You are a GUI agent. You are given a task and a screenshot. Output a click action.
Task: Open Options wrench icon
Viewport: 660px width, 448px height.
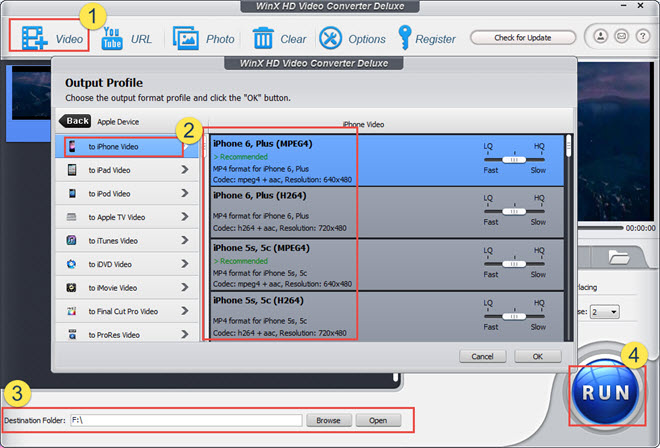click(x=330, y=38)
